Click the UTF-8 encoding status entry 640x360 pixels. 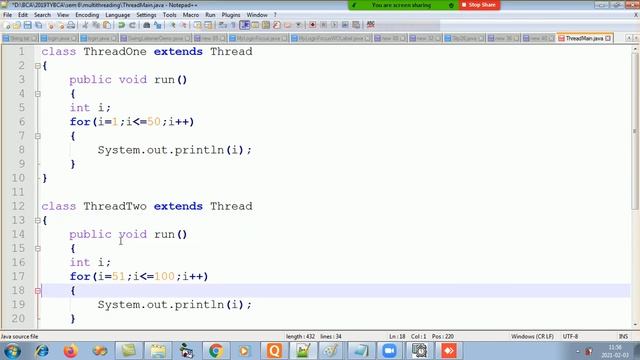pos(570,336)
